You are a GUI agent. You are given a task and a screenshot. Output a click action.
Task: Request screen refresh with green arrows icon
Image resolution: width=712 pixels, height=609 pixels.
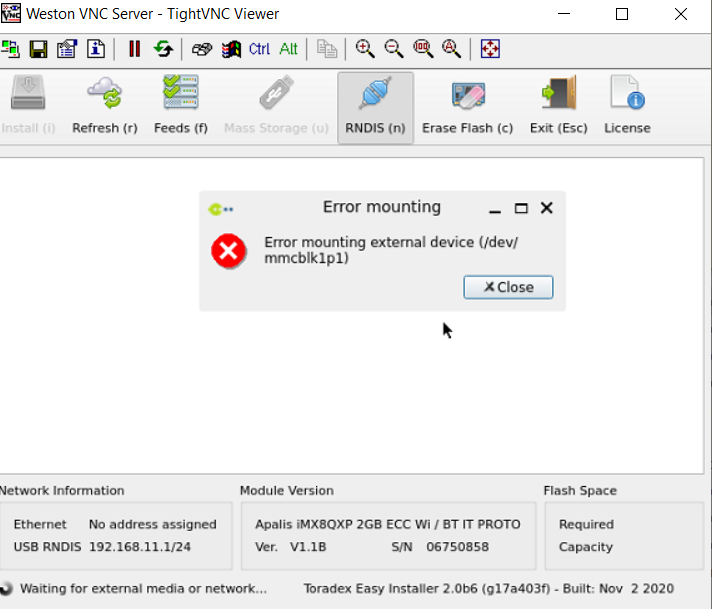point(163,49)
